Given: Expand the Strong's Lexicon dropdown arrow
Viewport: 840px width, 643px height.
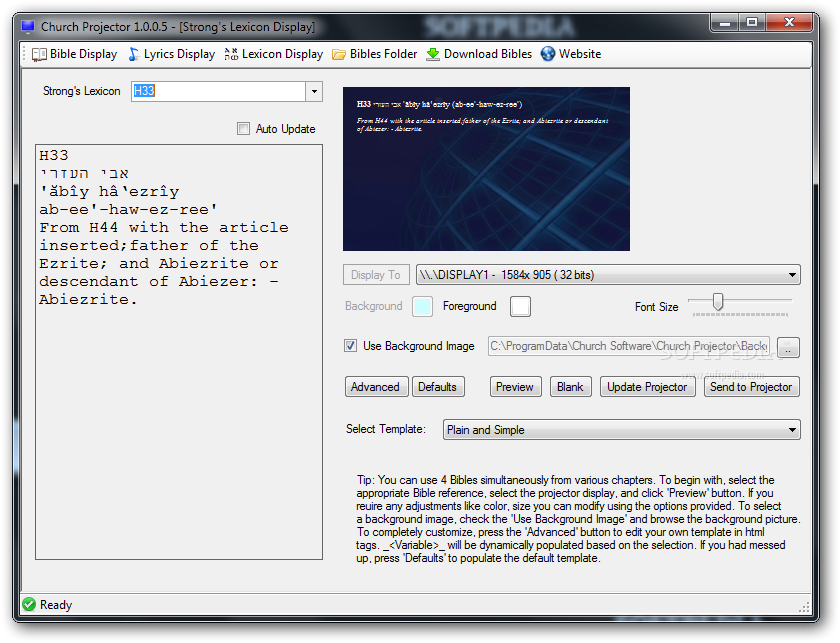Looking at the screenshot, I should [x=314, y=91].
